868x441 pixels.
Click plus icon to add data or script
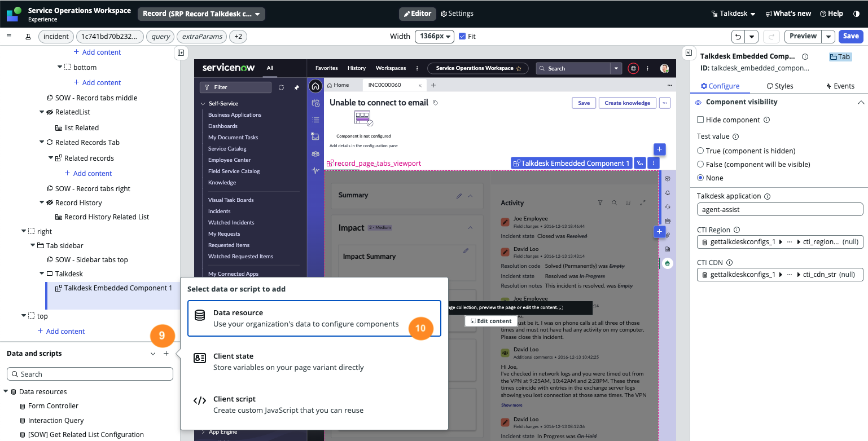click(x=166, y=354)
